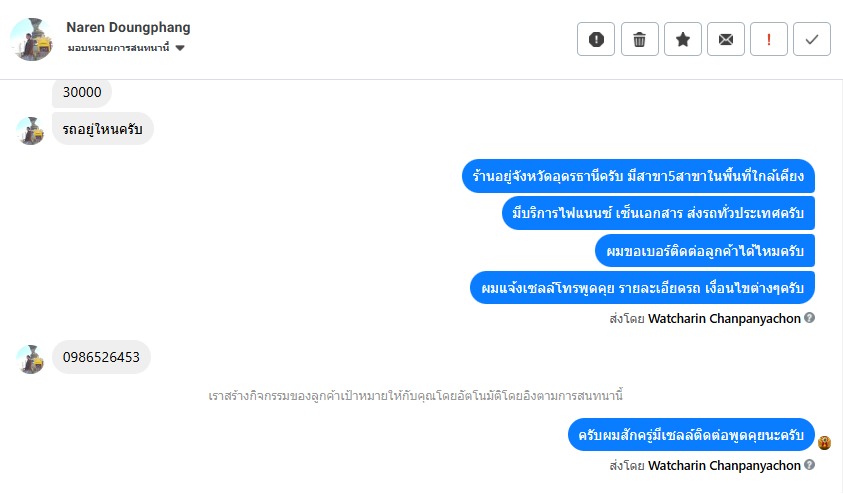Viewport: 843px width, 494px height.
Task: Click help icon beside first Watcharin Chanpanyachon
Action: 810,318
